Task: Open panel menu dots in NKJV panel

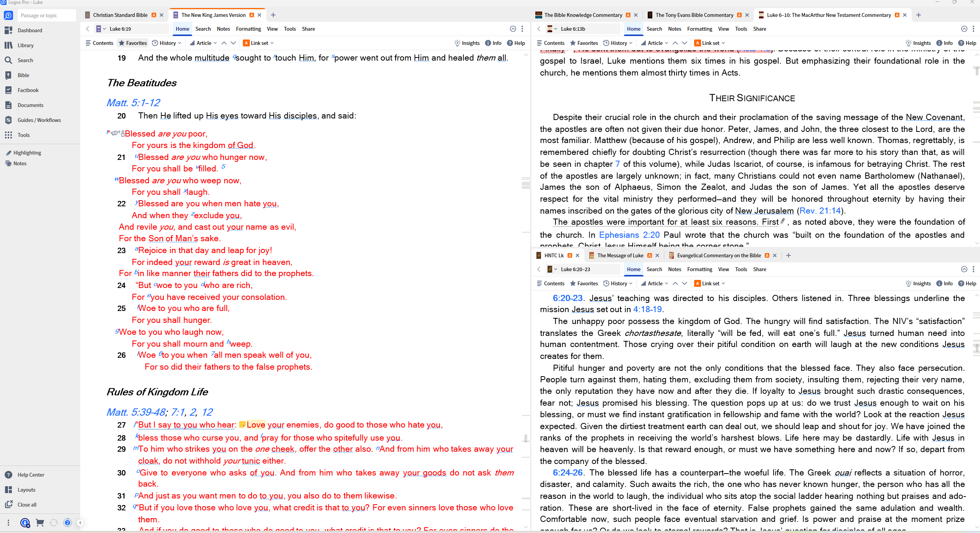Action: (522, 29)
